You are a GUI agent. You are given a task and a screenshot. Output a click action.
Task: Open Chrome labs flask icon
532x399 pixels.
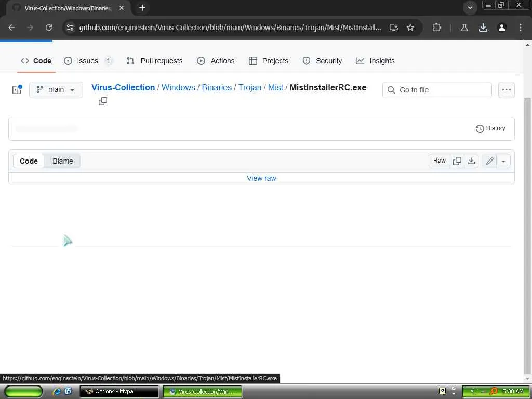coord(464,28)
